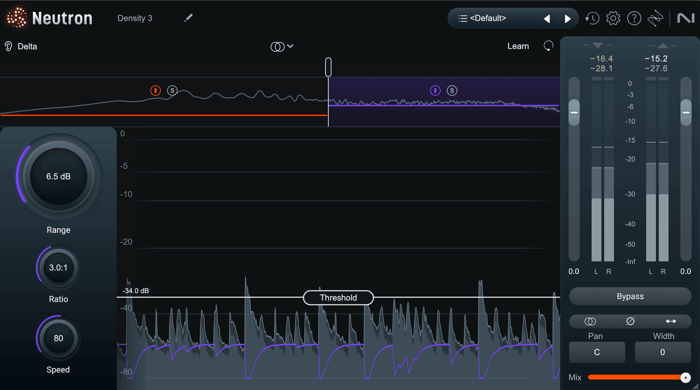The height and width of the screenshot is (390, 700).
Task: Click the output gain 0.0 value
Action: pyautogui.click(x=685, y=271)
